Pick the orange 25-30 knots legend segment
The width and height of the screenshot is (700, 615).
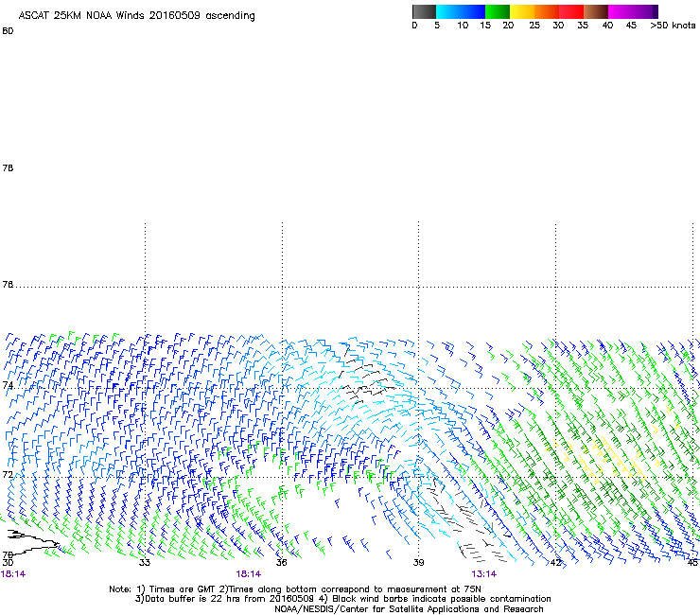point(547,11)
